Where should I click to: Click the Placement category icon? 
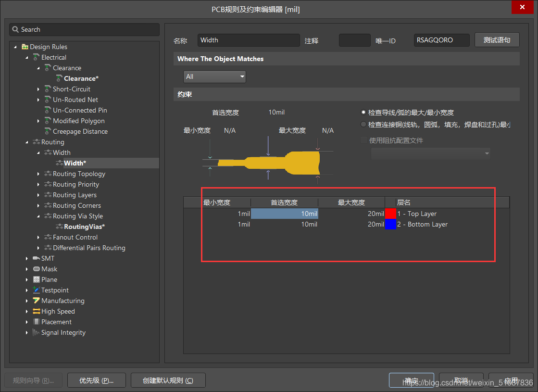[37, 322]
